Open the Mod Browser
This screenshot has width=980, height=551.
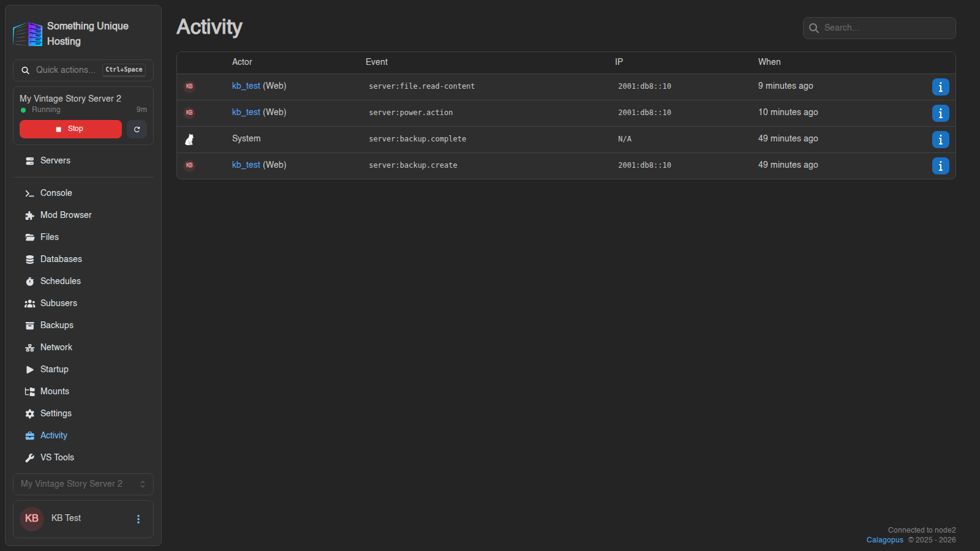83,216
